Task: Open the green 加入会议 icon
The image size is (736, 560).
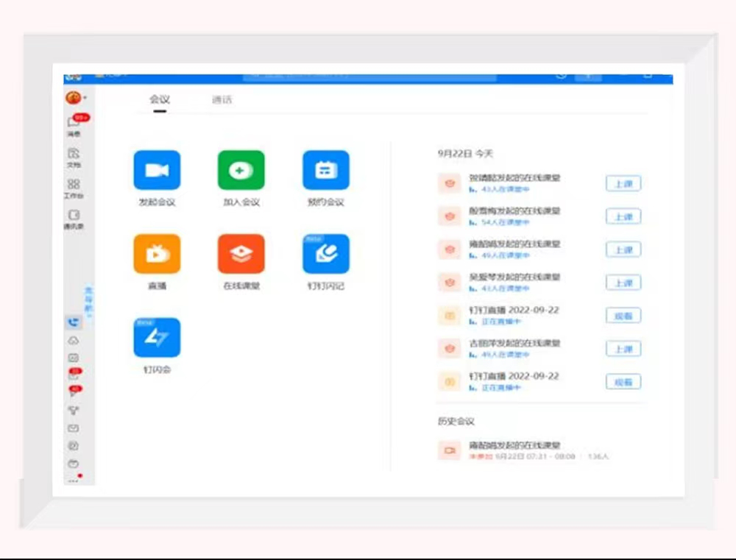Action: click(241, 171)
